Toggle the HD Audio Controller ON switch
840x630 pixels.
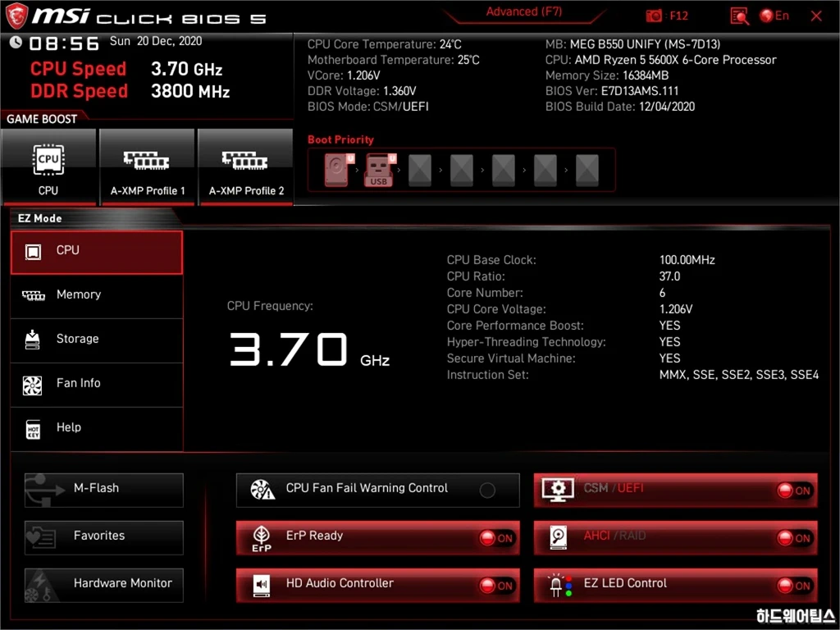coord(496,586)
